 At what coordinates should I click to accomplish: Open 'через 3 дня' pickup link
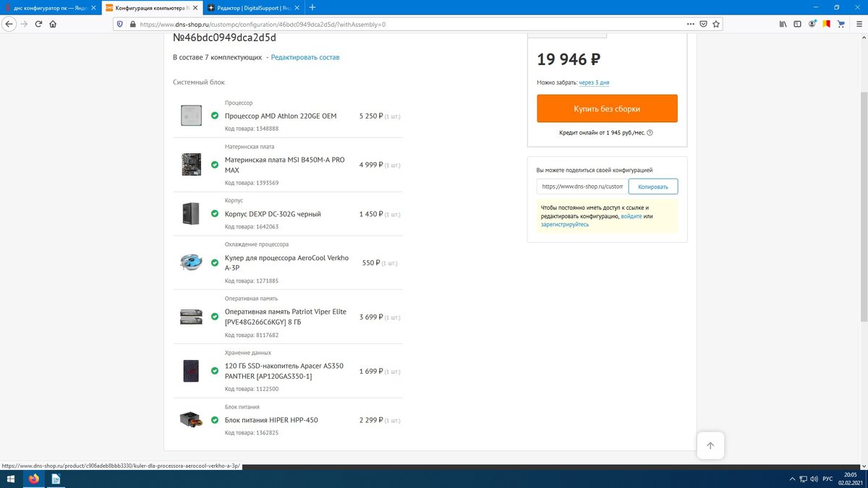coord(594,82)
